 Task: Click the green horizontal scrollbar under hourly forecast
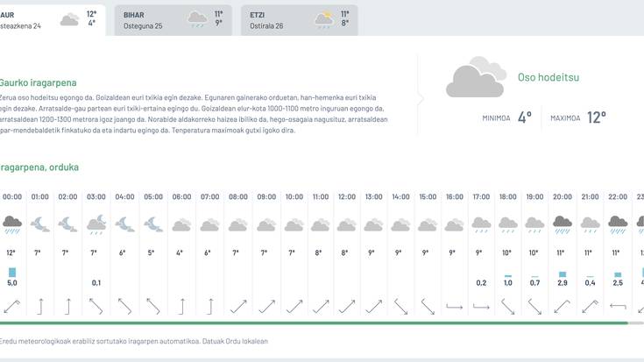314,323
